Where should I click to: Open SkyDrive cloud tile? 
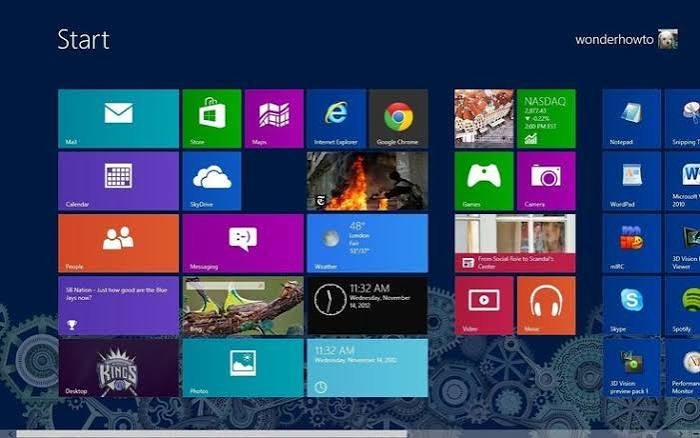point(212,181)
